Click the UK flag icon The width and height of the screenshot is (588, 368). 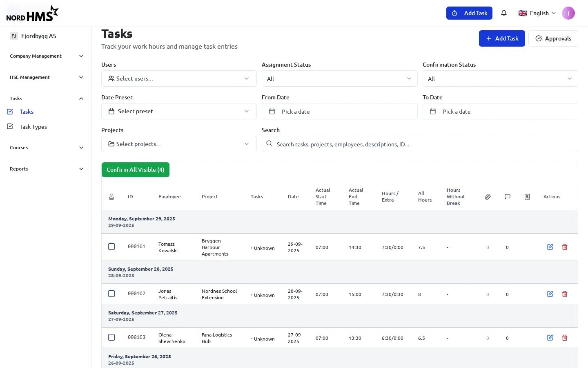coord(523,13)
